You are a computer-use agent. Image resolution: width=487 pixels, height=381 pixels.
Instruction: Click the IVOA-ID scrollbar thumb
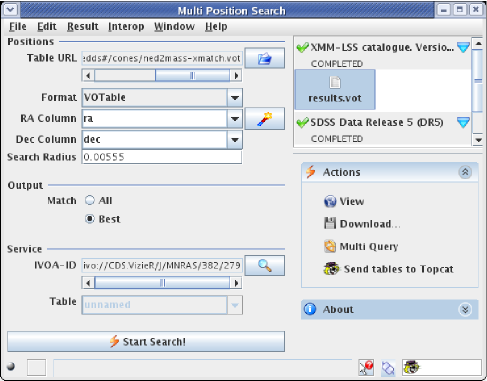[162, 283]
